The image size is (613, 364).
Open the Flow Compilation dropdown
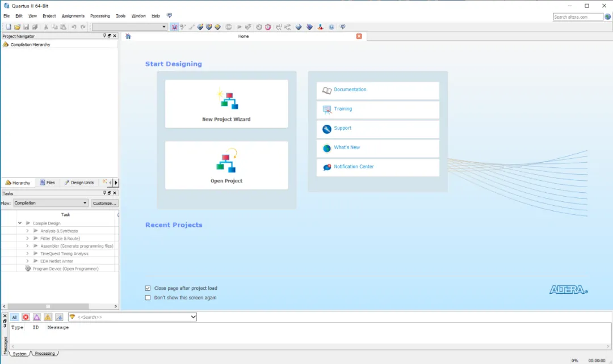coord(51,203)
